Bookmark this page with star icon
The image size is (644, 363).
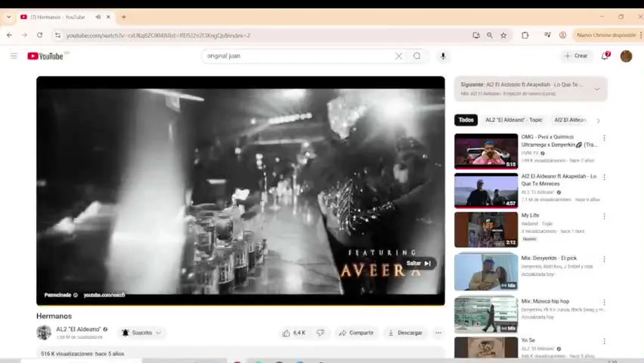503,35
